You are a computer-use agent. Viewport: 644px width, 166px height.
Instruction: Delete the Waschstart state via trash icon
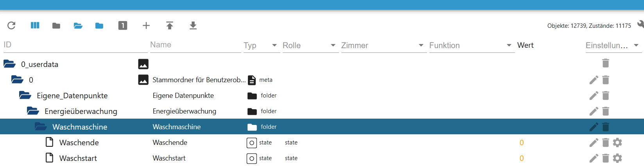point(606,158)
